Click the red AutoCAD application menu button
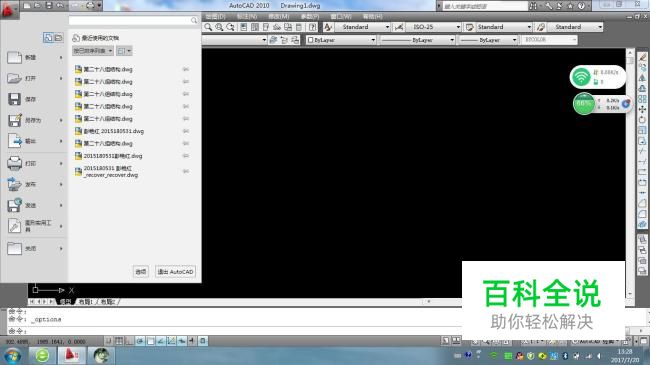The width and height of the screenshot is (650, 365). [9, 10]
